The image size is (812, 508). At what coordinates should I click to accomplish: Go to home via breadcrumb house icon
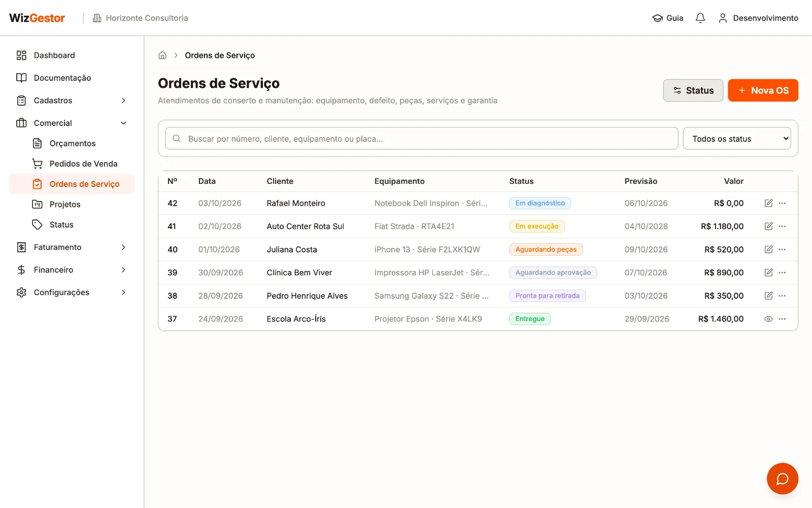coord(162,55)
